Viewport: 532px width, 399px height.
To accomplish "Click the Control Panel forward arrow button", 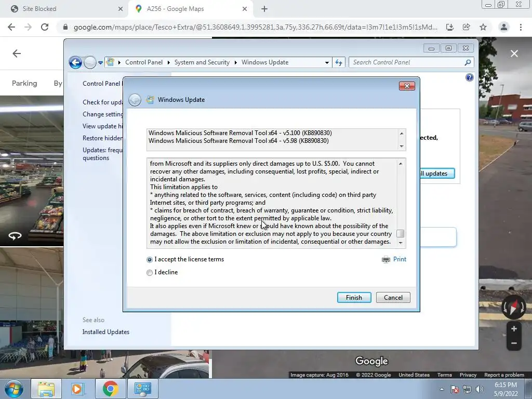I will 89,62.
